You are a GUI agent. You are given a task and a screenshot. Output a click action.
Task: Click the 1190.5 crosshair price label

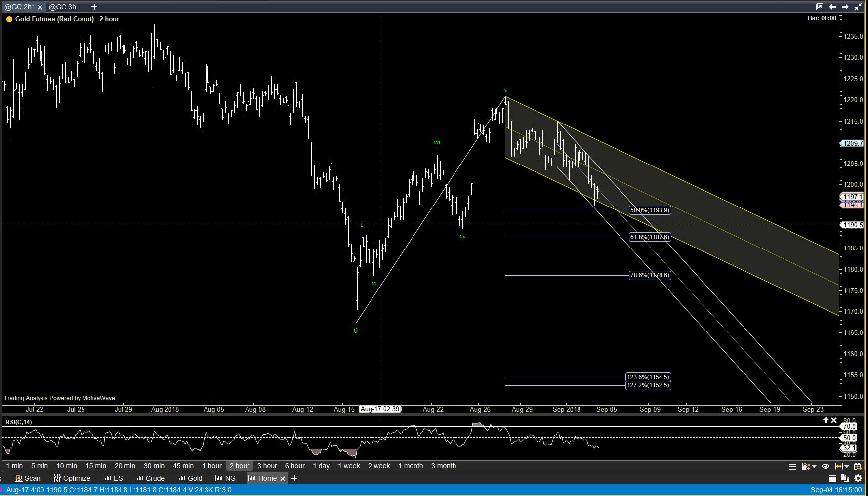[x=852, y=225]
